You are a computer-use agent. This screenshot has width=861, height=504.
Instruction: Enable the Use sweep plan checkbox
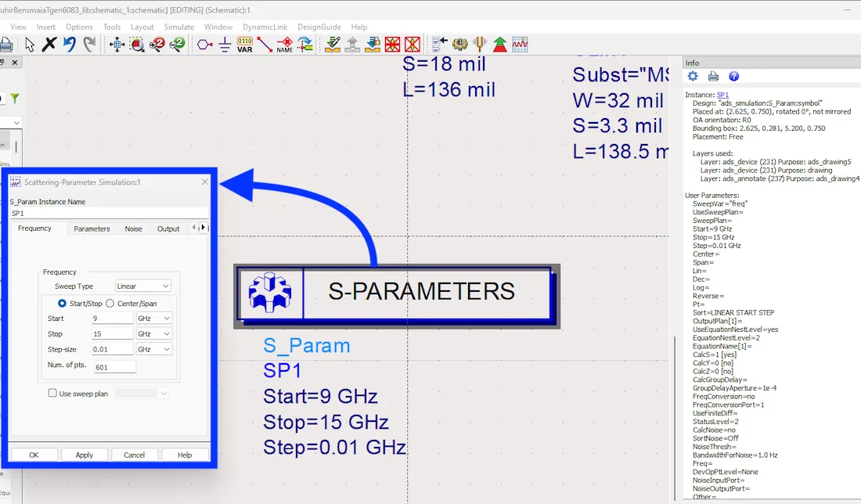[52, 393]
